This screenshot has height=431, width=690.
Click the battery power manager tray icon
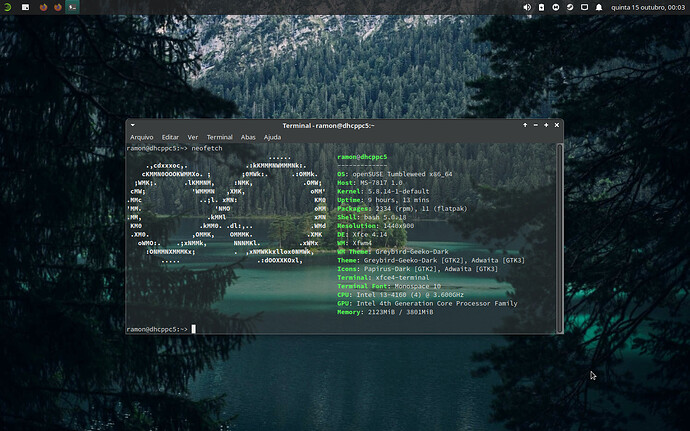pyautogui.click(x=541, y=7)
